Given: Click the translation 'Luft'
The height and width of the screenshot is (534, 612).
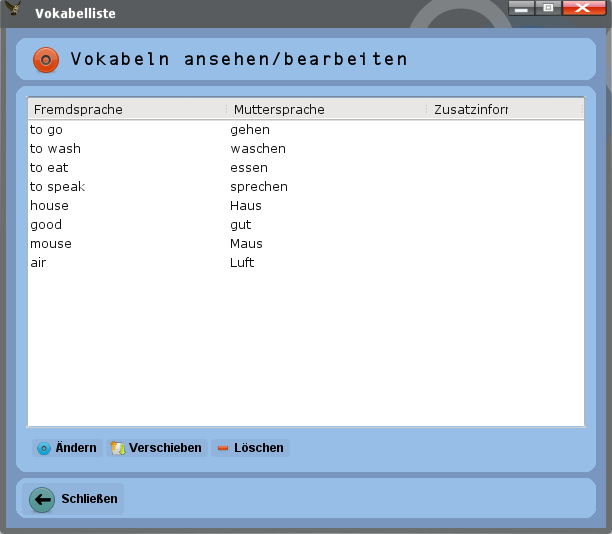Looking at the screenshot, I should click(x=242, y=263).
